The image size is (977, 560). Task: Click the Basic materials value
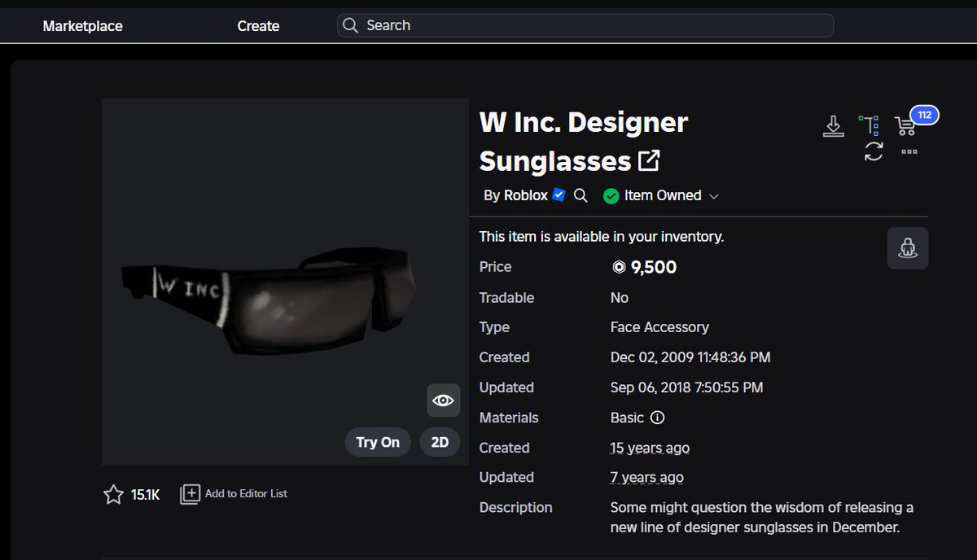click(627, 418)
